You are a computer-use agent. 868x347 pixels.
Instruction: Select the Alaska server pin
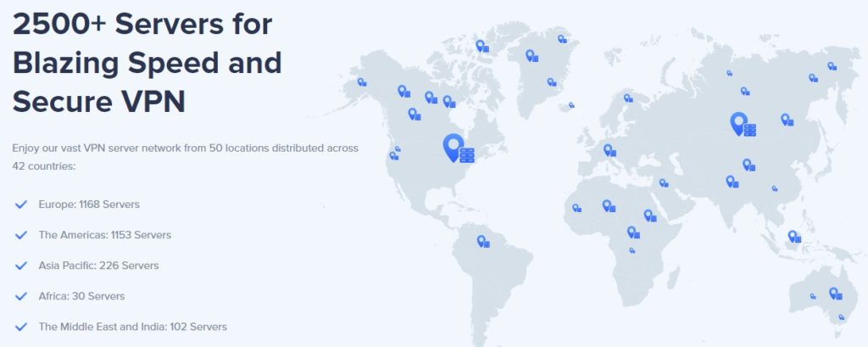tap(361, 82)
